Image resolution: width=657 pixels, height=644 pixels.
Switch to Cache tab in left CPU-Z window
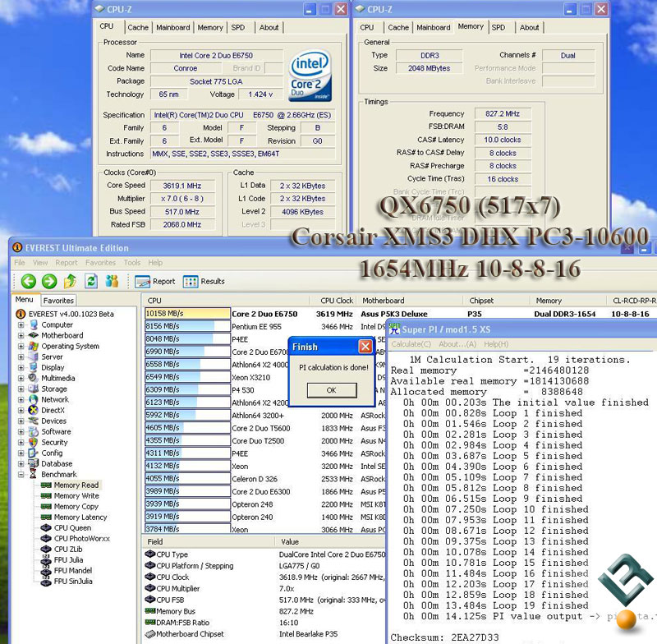(138, 28)
